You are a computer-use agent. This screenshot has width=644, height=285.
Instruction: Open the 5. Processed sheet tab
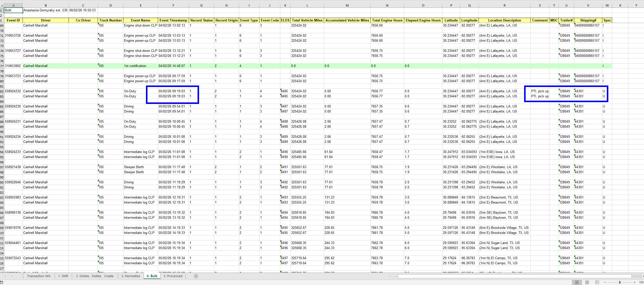click(x=173, y=276)
